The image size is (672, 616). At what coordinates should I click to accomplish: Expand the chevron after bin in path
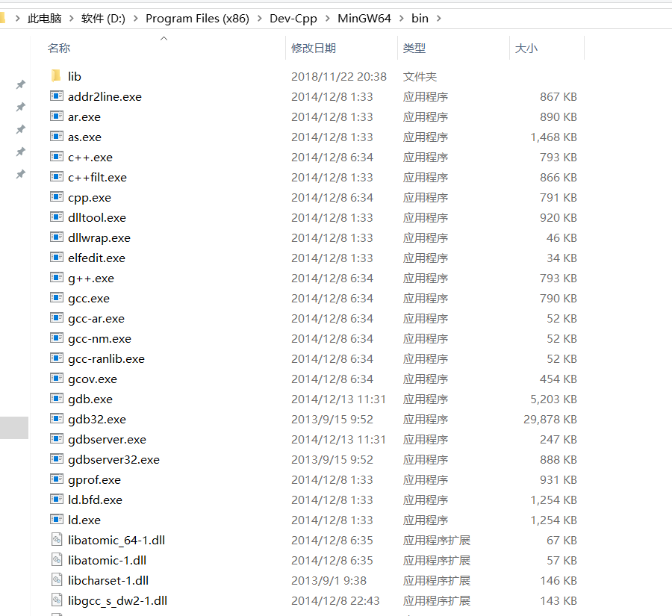coord(438,18)
